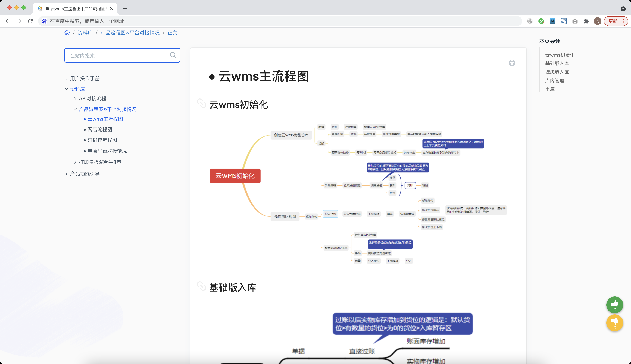Screen dimensions: 631x364
Task: Open the user profile avatar
Action: pyautogui.click(x=597, y=21)
